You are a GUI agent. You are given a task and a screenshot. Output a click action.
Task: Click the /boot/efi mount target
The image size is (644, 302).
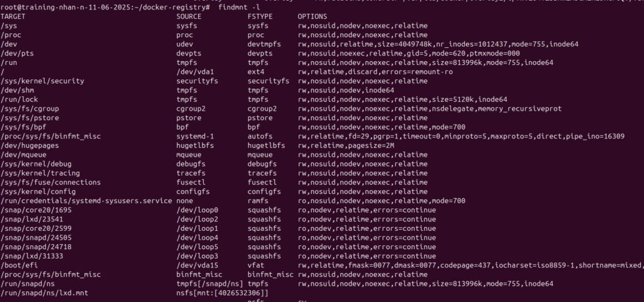tap(18, 266)
